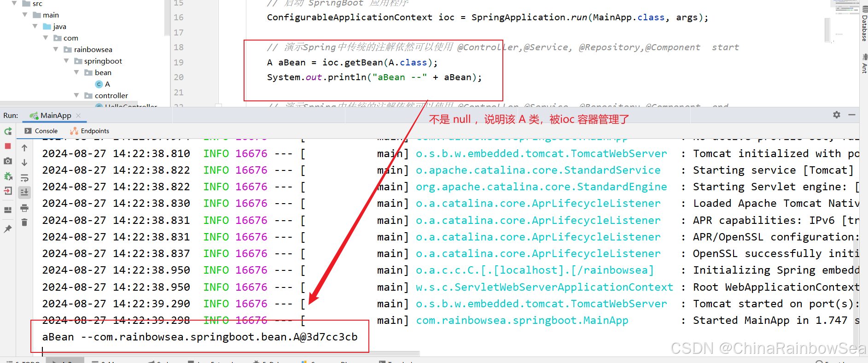Restore layout using the layout icon
868x363 pixels.
(x=8, y=210)
